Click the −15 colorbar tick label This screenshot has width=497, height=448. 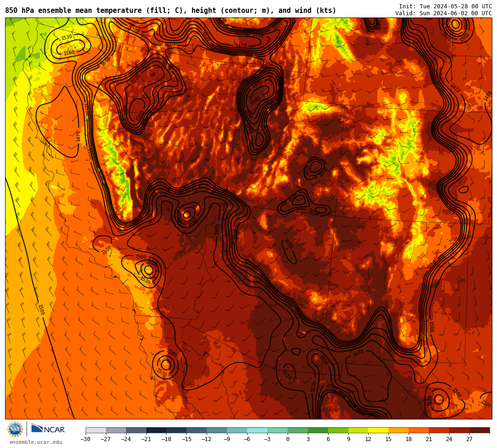(187, 439)
